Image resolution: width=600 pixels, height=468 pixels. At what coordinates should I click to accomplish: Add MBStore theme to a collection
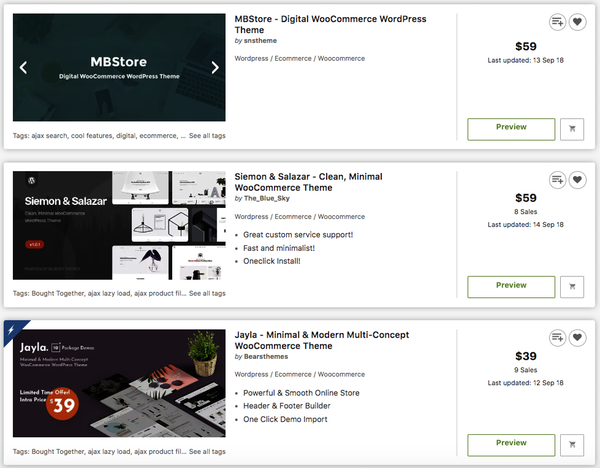click(x=558, y=22)
